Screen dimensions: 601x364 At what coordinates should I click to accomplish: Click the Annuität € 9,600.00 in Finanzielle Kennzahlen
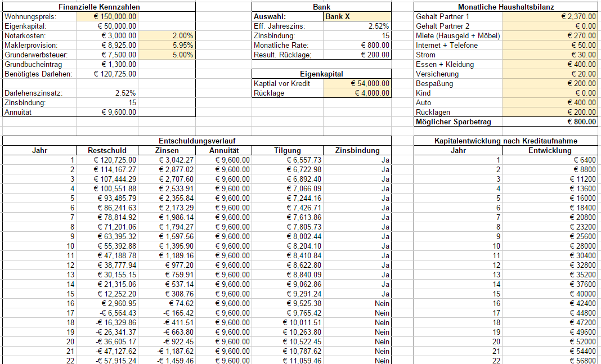(107, 113)
